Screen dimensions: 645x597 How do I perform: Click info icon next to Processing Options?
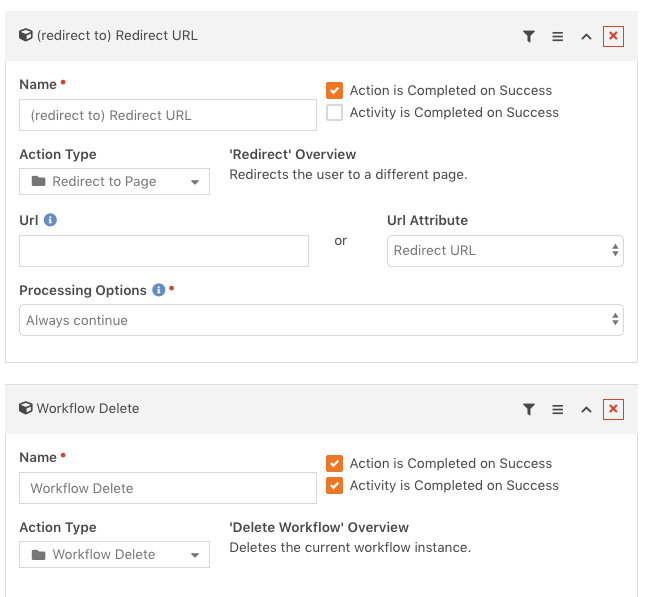159,290
